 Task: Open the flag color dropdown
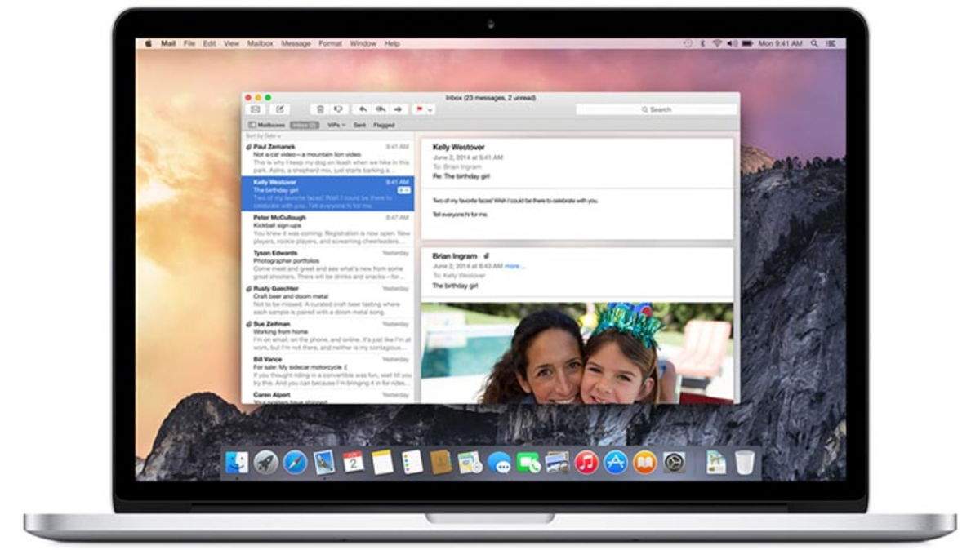(430, 109)
